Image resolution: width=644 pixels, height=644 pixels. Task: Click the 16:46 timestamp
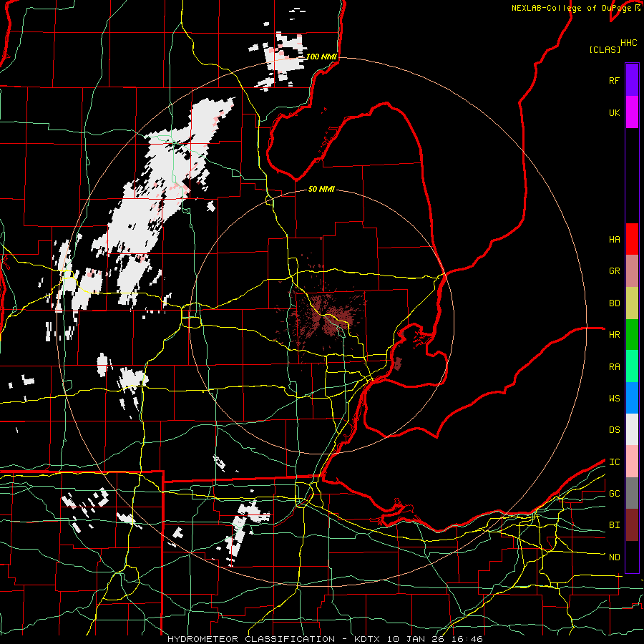tap(469, 639)
